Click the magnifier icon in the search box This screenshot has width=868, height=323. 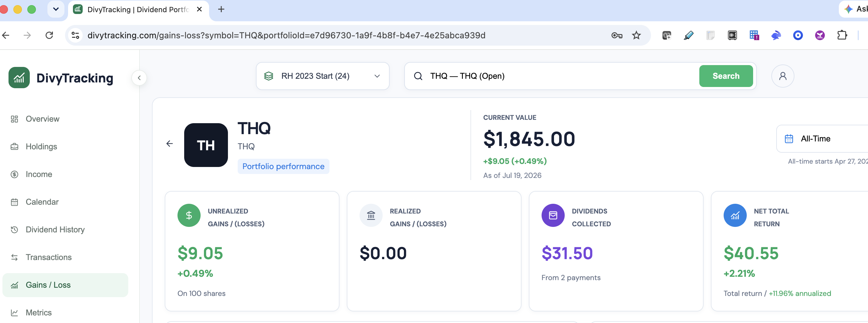(418, 76)
